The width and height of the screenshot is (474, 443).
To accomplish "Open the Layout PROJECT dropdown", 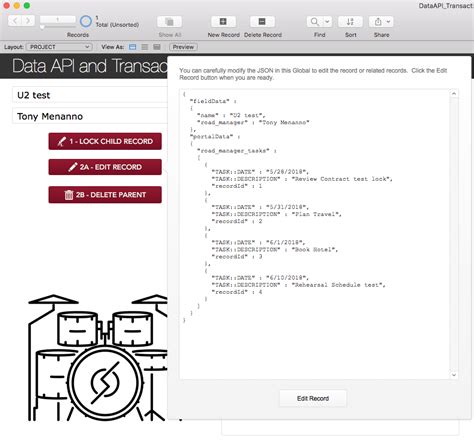I will click(59, 47).
